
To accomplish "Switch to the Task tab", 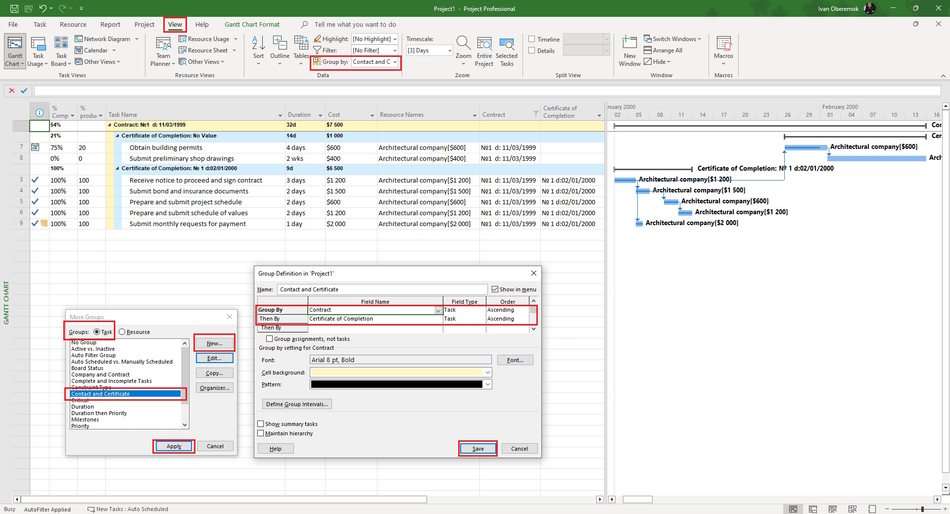I will pyautogui.click(x=40, y=24).
